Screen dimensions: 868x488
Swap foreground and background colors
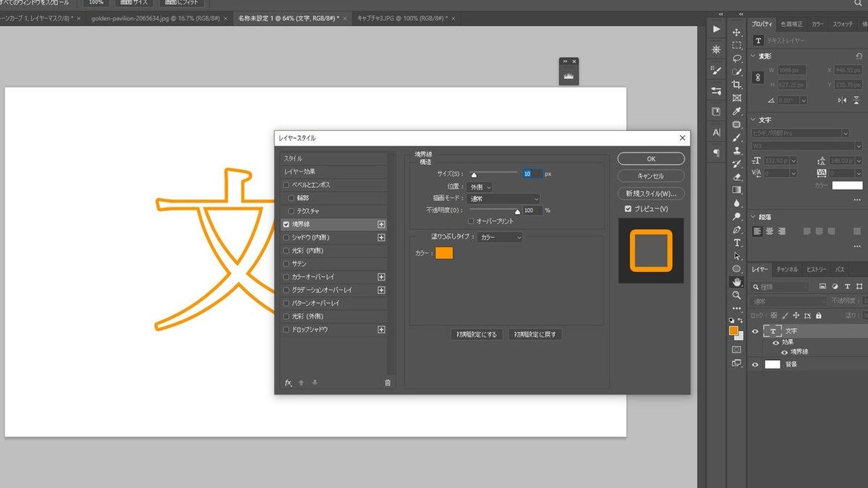pyautogui.click(x=741, y=320)
